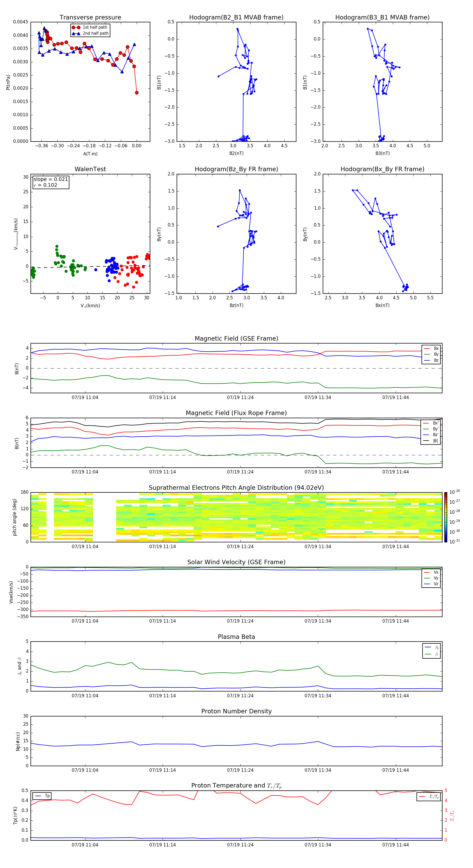Click the 'Hodogram(B3_B1 MVAB frame)' title
This screenshot has width=473, height=868.
(382, 18)
